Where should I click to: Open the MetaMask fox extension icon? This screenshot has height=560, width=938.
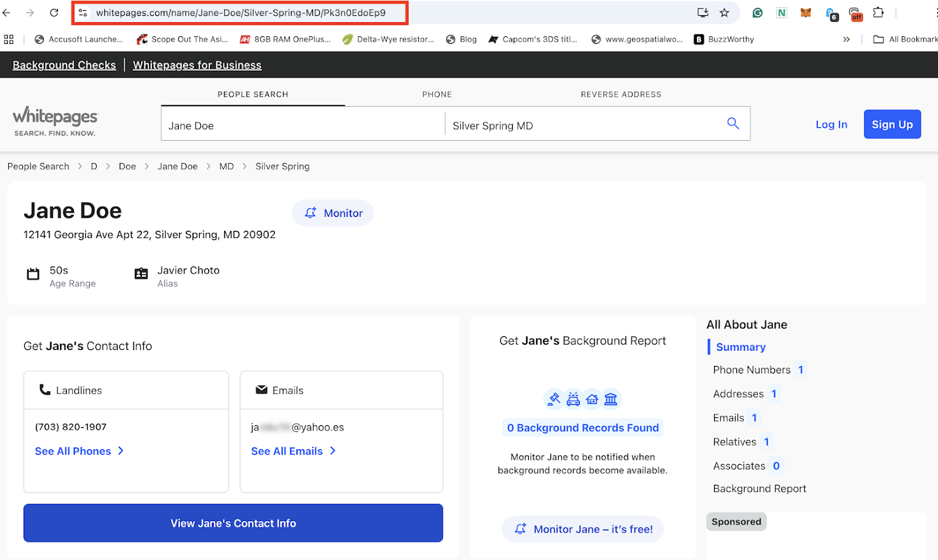point(806,13)
